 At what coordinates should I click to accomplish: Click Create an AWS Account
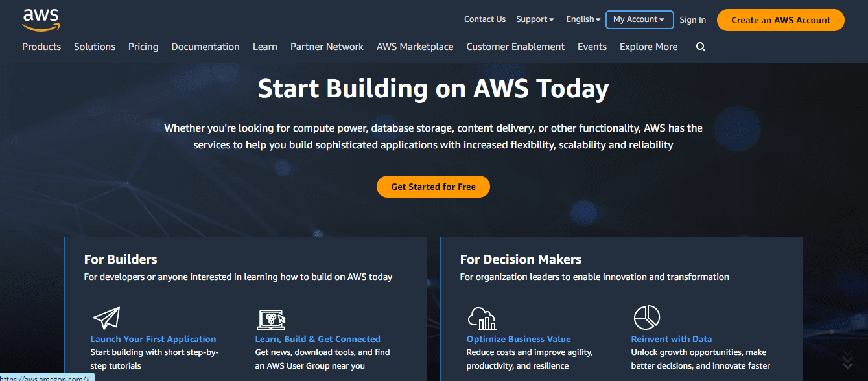[x=780, y=20]
